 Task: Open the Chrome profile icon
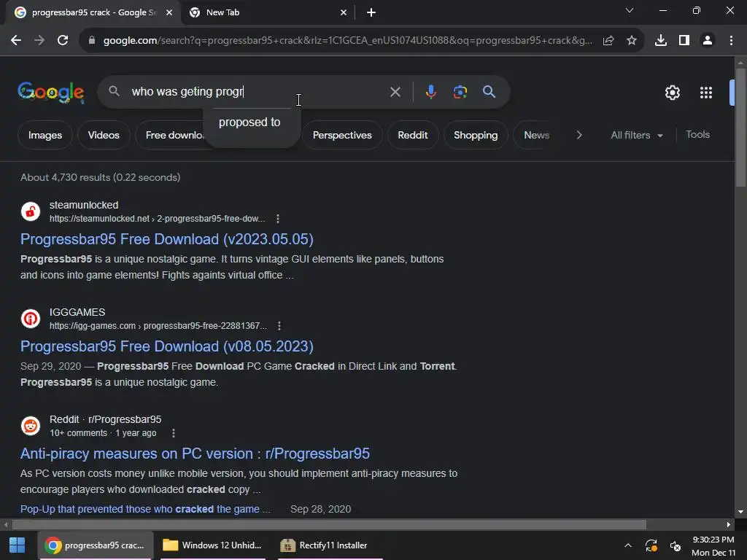click(708, 41)
